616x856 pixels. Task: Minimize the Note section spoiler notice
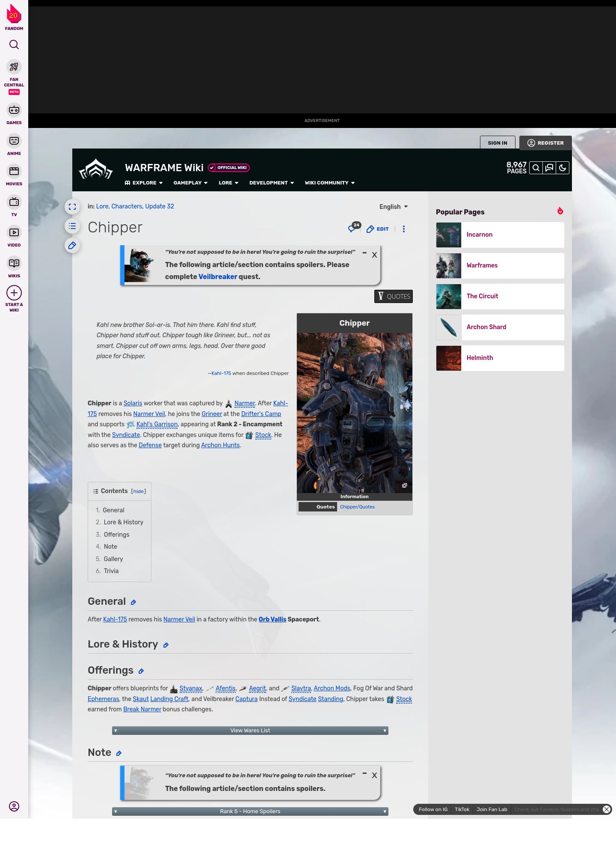coord(364,773)
